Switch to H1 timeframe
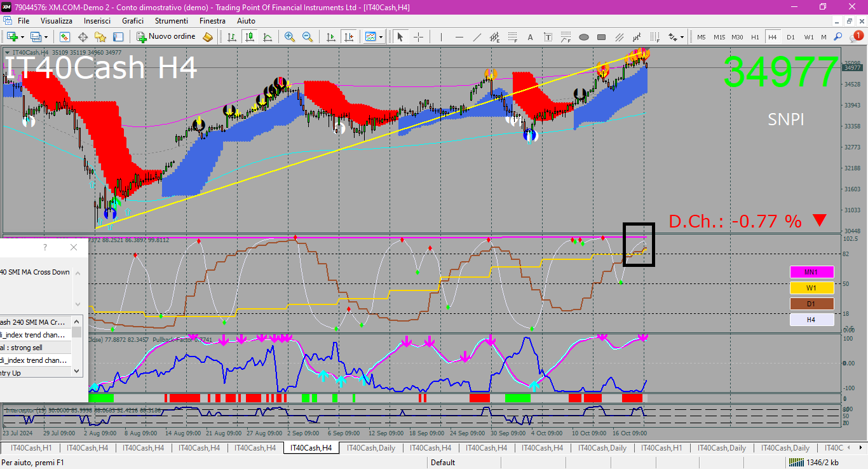 pyautogui.click(x=755, y=37)
